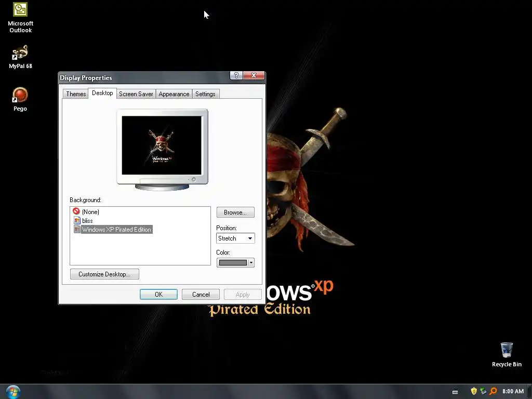
Task: Click the Cancel button
Action: click(x=201, y=295)
